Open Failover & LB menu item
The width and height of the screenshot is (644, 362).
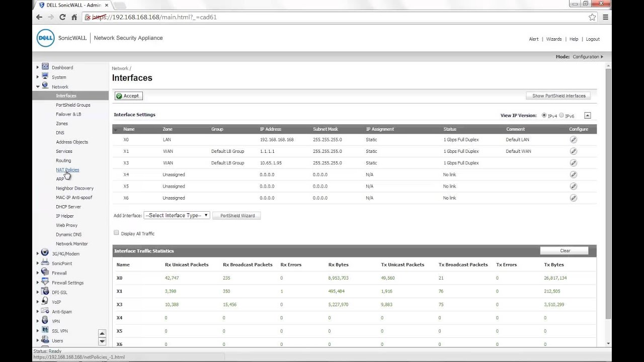(68, 114)
